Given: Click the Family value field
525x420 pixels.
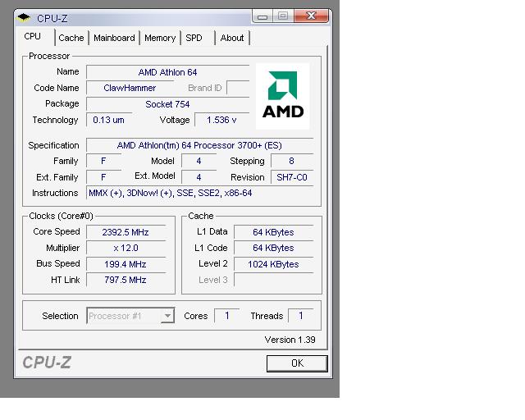Looking at the screenshot, I should (x=103, y=161).
